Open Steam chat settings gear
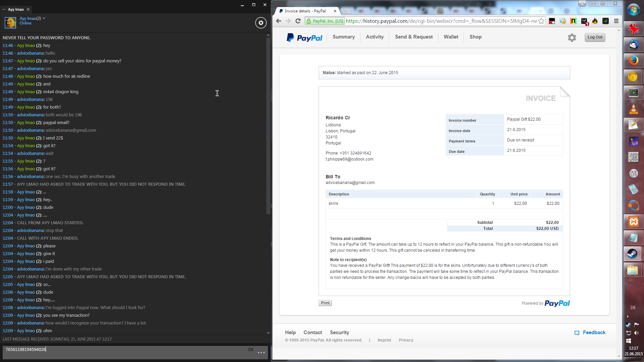The image size is (644, 362). point(261,23)
